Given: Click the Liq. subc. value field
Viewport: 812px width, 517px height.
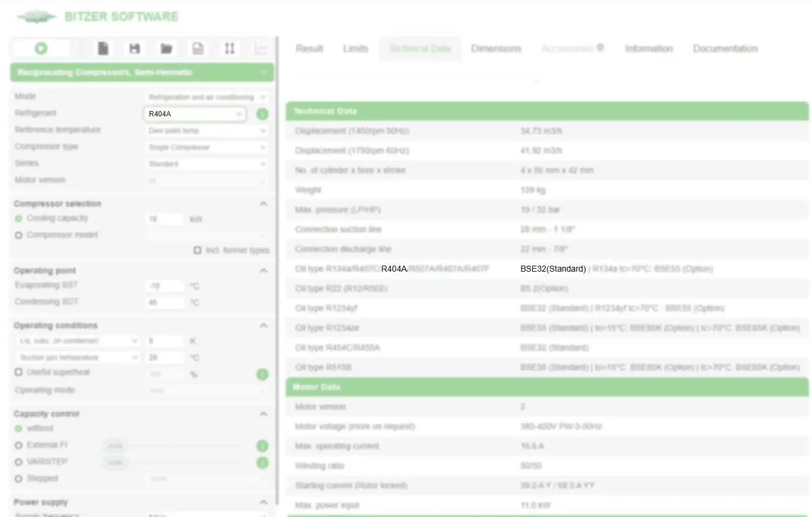Looking at the screenshot, I should click(165, 341).
